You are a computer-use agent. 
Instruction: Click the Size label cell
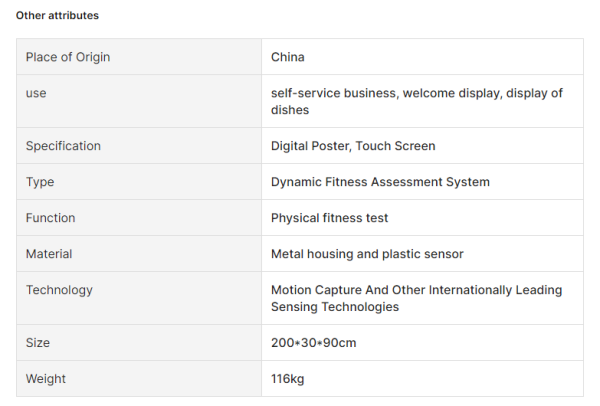tap(38, 343)
